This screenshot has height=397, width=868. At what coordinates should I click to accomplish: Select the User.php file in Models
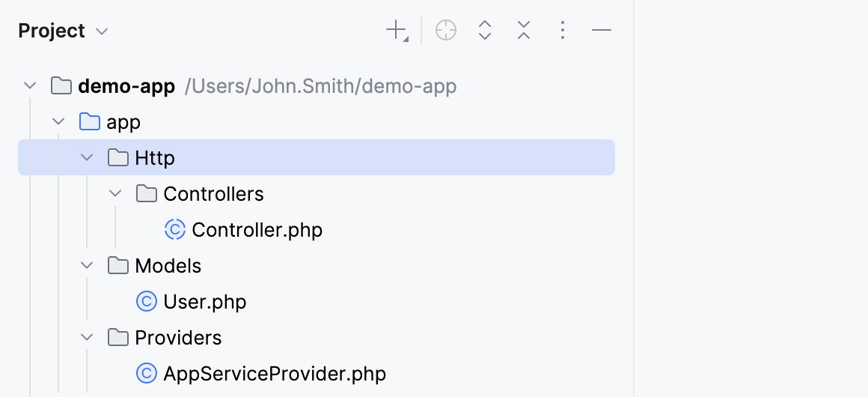pos(204,302)
